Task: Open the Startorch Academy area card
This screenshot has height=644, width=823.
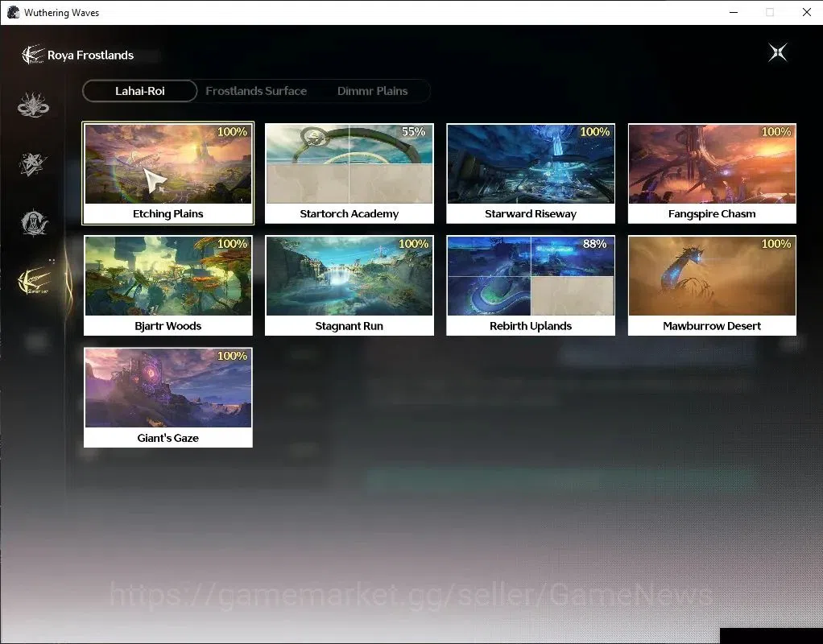Action: pos(349,173)
